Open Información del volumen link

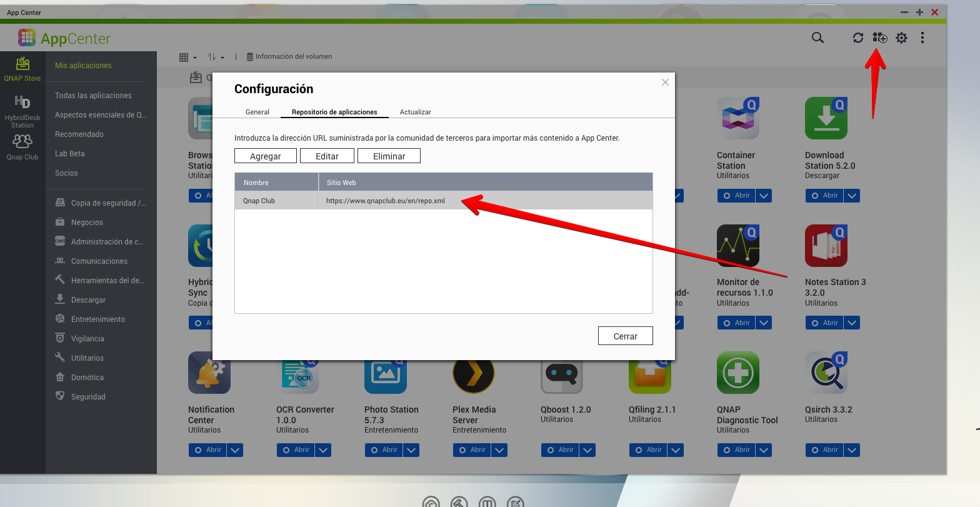(289, 57)
